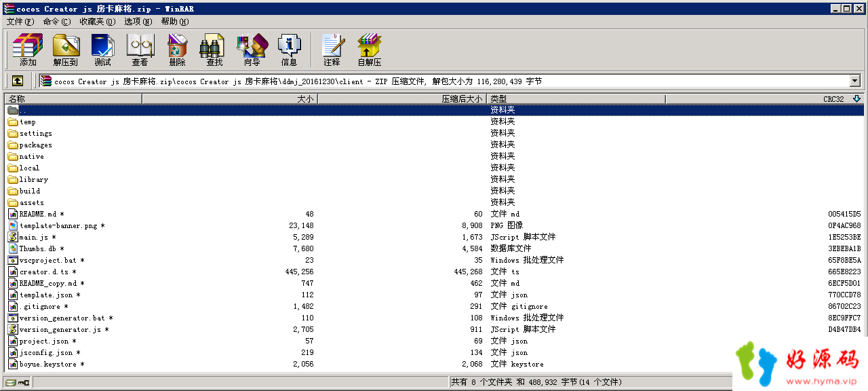This screenshot has height=391, width=868.
Task: Sort by the 名称 column header
Action: [73, 99]
